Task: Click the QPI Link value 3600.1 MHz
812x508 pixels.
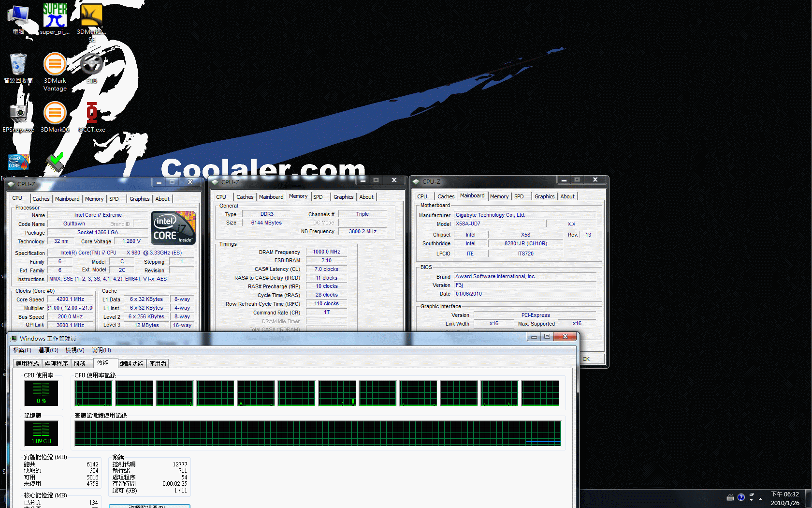Action: 71,325
